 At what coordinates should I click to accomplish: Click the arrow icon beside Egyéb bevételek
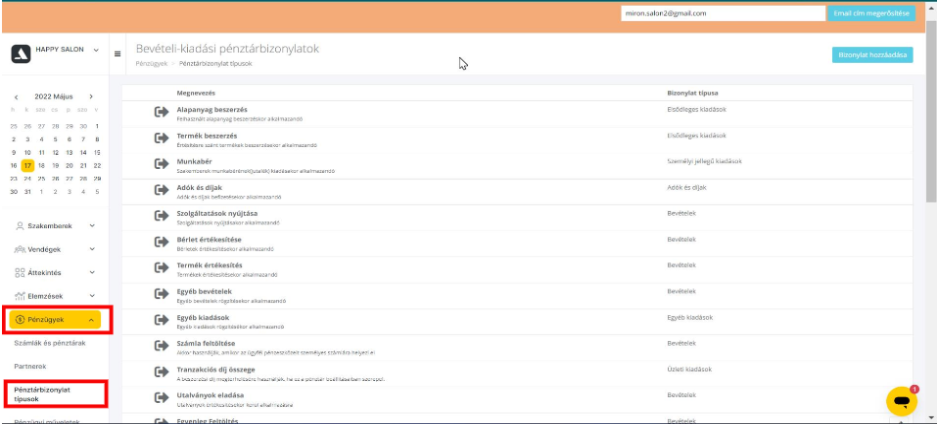(161, 294)
